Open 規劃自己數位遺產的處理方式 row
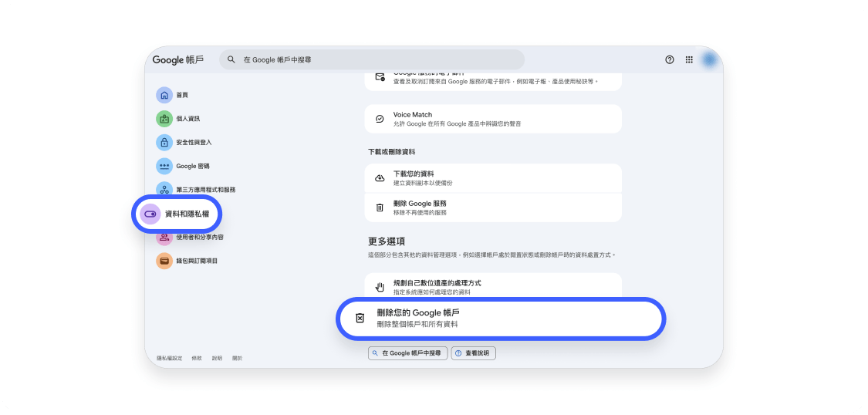Image resolution: width=868 pixels, height=415 pixels. [493, 287]
